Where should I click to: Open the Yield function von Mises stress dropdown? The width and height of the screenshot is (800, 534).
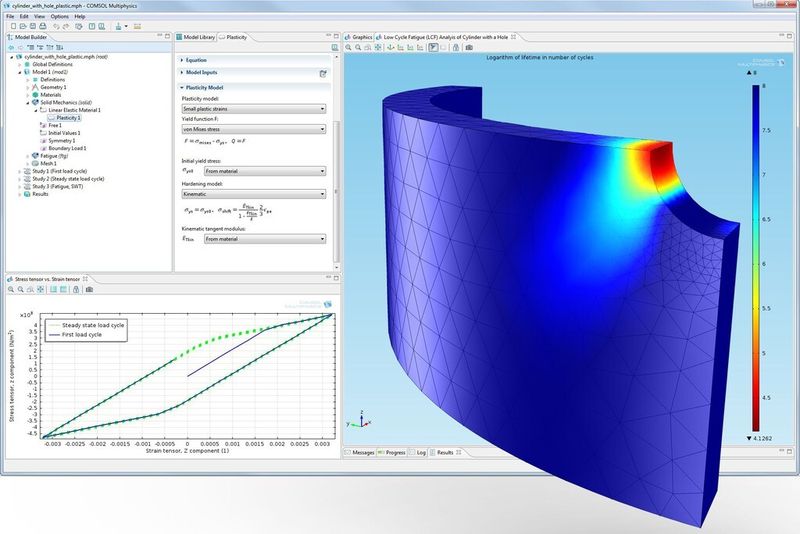tap(254, 129)
